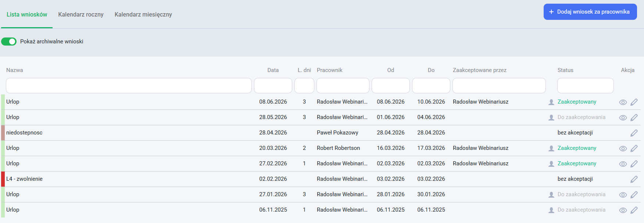The height and width of the screenshot is (223, 644).
Task: View the Urlop request dated 27.01.2026
Action: [623, 195]
